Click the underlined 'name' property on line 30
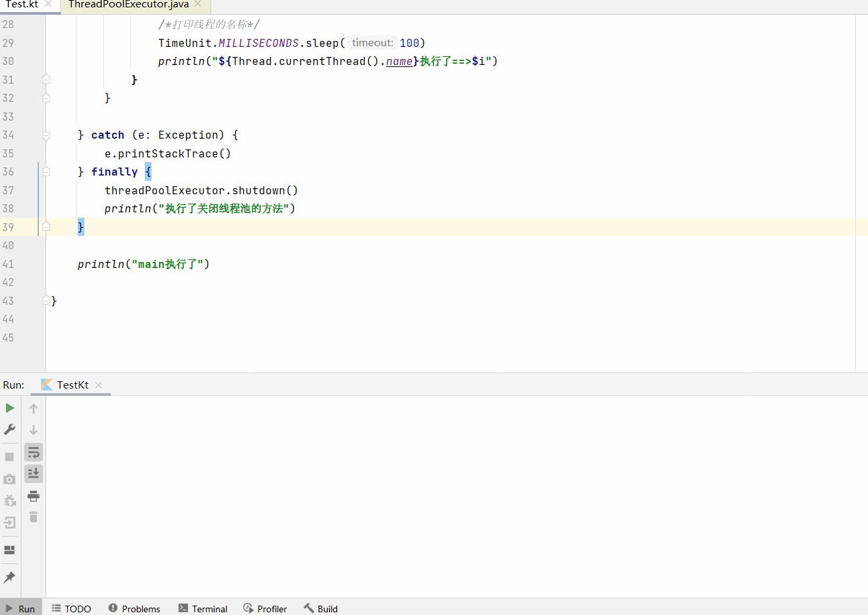Image resolution: width=868 pixels, height=615 pixels. coord(399,61)
